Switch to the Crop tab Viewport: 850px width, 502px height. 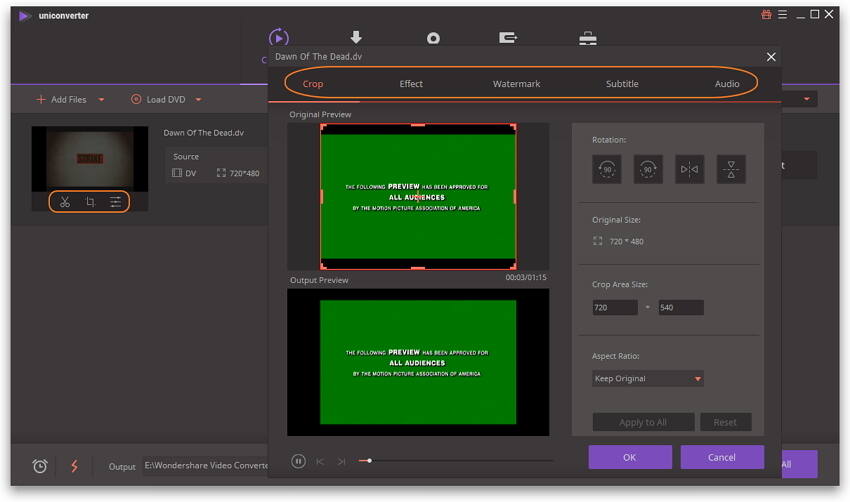click(313, 84)
